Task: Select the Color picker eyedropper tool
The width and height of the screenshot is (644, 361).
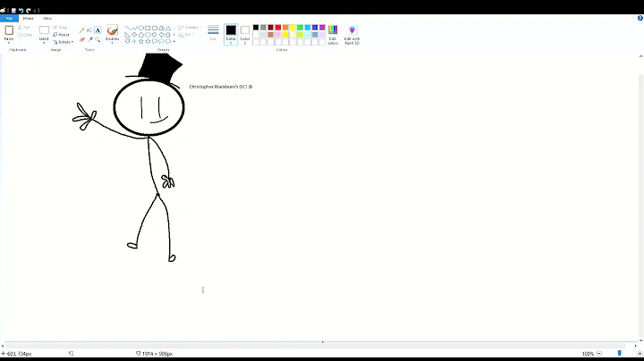Action: 90,40
